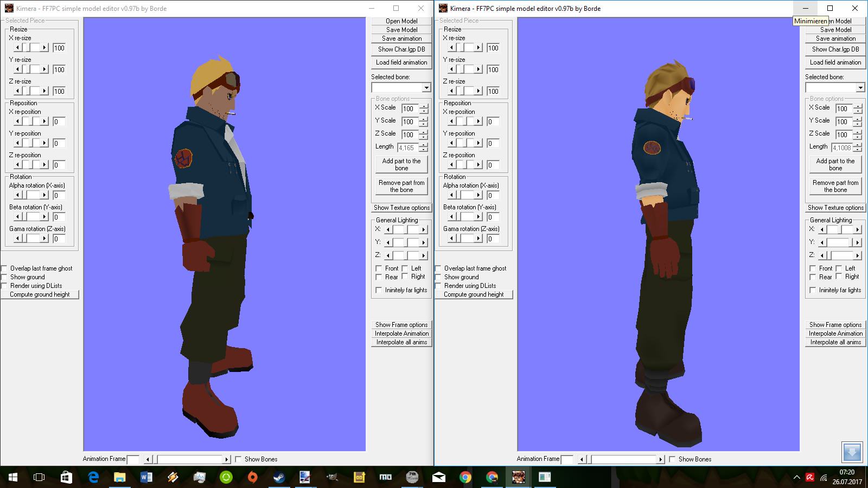Image resolution: width=868 pixels, height=488 pixels.
Task: Click the X re-size slider in the left window
Action: [31, 48]
